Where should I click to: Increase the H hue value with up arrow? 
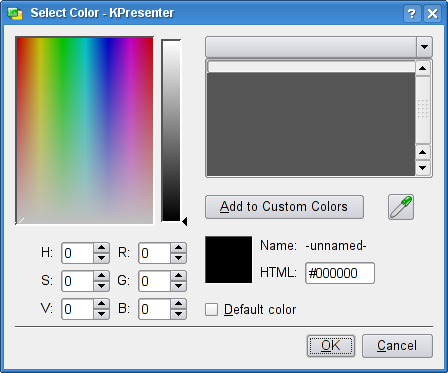pyautogui.click(x=101, y=248)
